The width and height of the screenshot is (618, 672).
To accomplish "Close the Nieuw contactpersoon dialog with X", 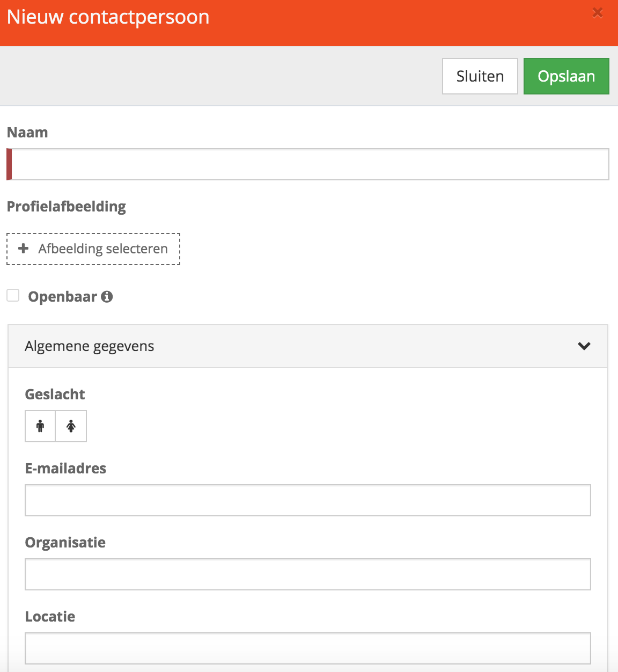I will point(598,13).
